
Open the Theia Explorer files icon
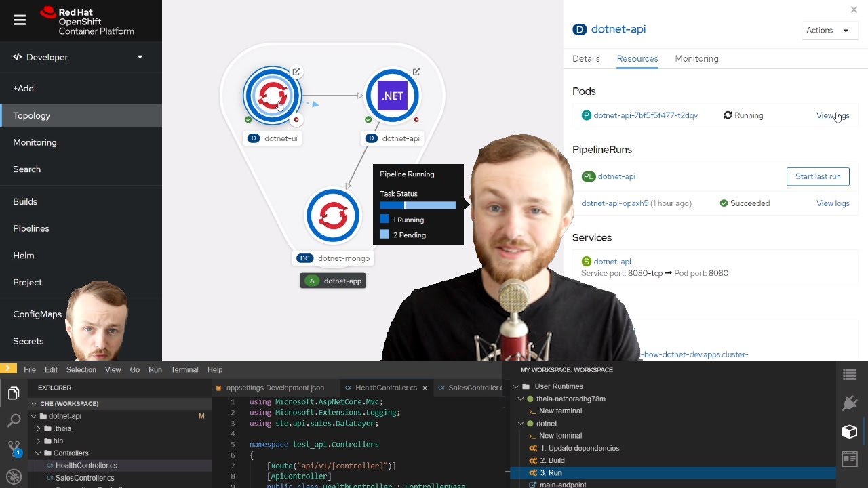(14, 394)
